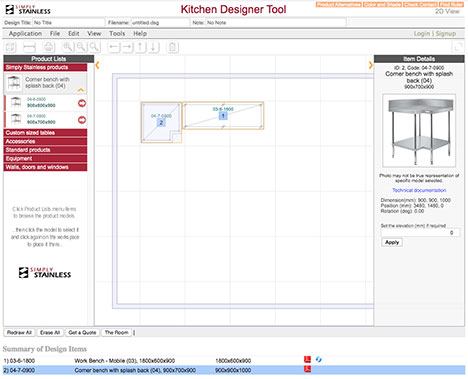
Task: Click the zoom out magnifier icon
Action: [81, 47]
